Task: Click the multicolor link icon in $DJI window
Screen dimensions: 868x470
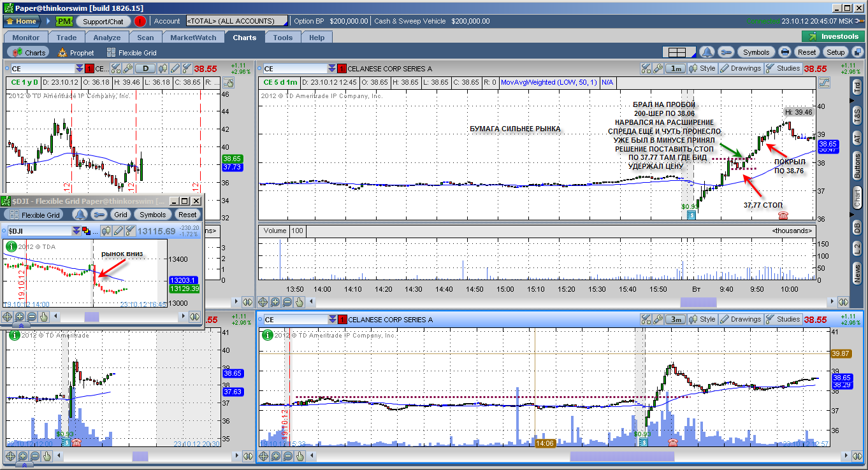Action: pyautogui.click(x=87, y=230)
